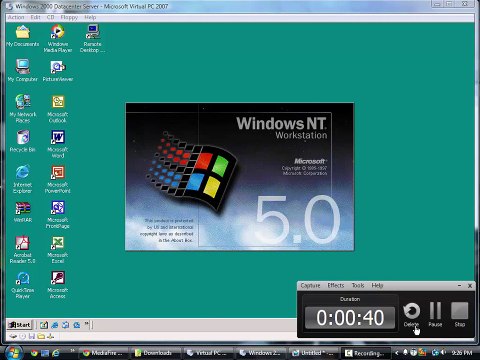The width and height of the screenshot is (480, 360).
Task: Select the Microsoft PowerPoint shortcut
Action: click(x=58, y=179)
